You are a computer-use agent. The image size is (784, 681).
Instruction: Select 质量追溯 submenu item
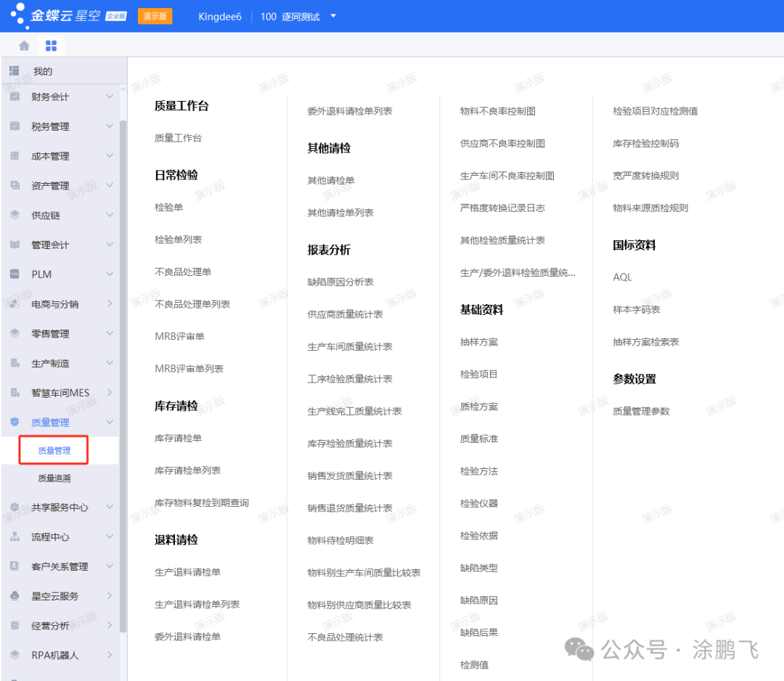click(54, 478)
